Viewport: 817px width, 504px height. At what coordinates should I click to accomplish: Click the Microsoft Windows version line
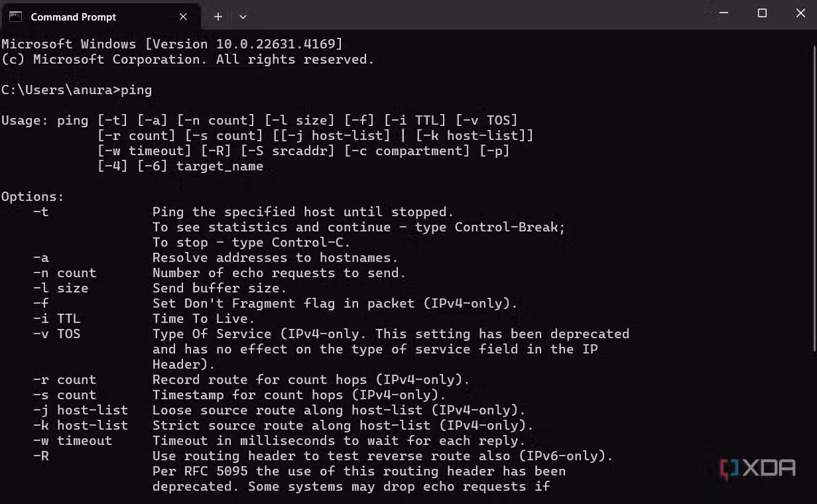pyautogui.click(x=172, y=44)
